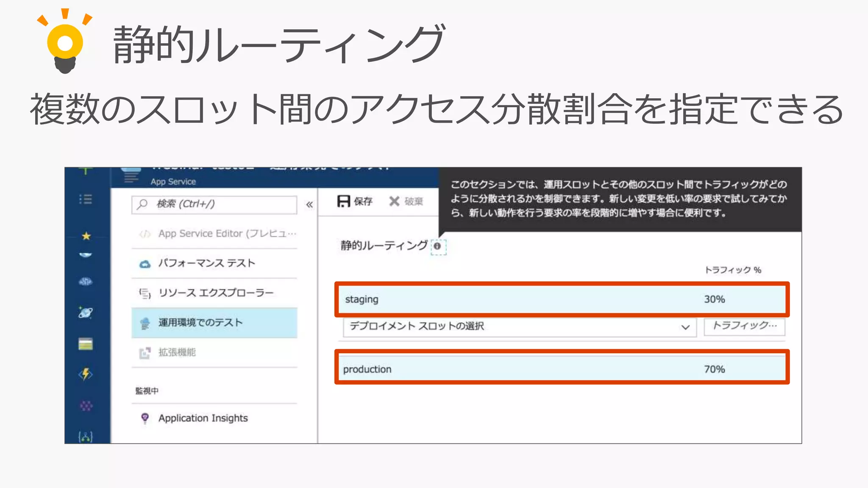This screenshot has height=488, width=868.
Task: Select the production slot row
Action: 562,369
